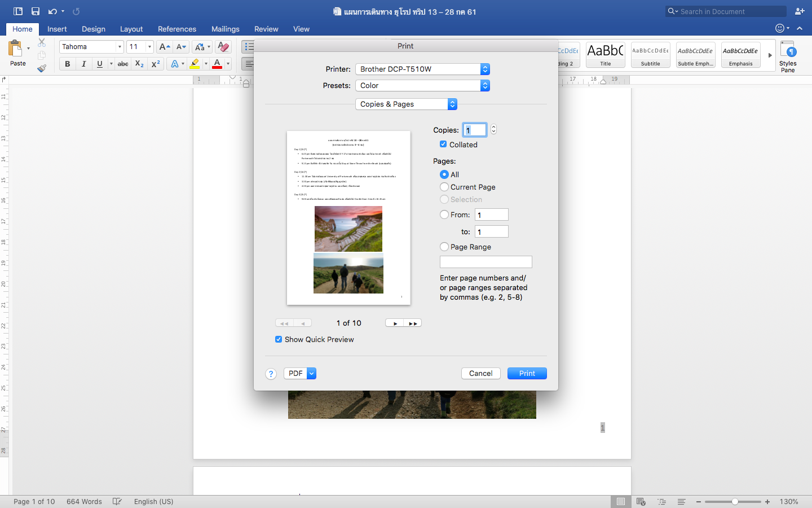812x508 pixels.
Task: Select the Current Page radio option
Action: [444, 187]
